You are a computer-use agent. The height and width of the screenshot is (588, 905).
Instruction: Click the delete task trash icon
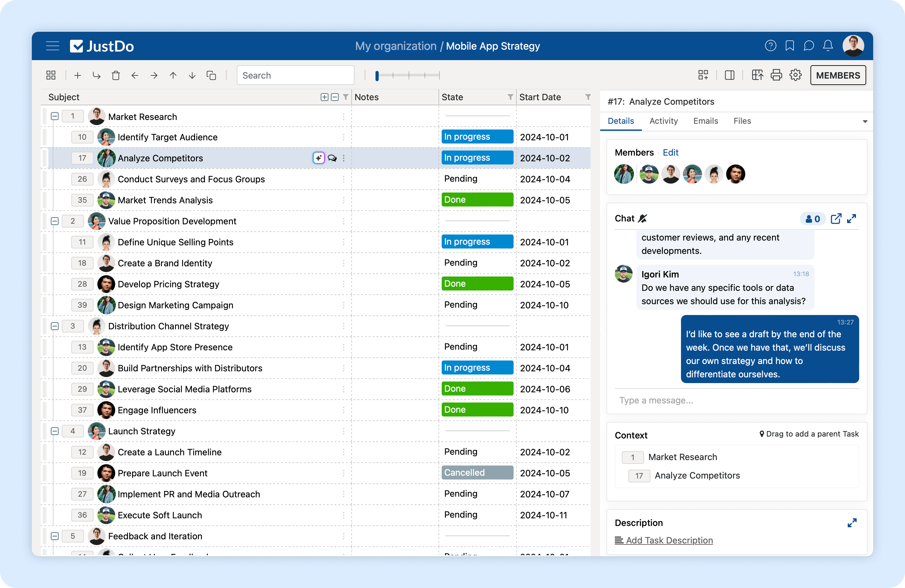tap(116, 75)
